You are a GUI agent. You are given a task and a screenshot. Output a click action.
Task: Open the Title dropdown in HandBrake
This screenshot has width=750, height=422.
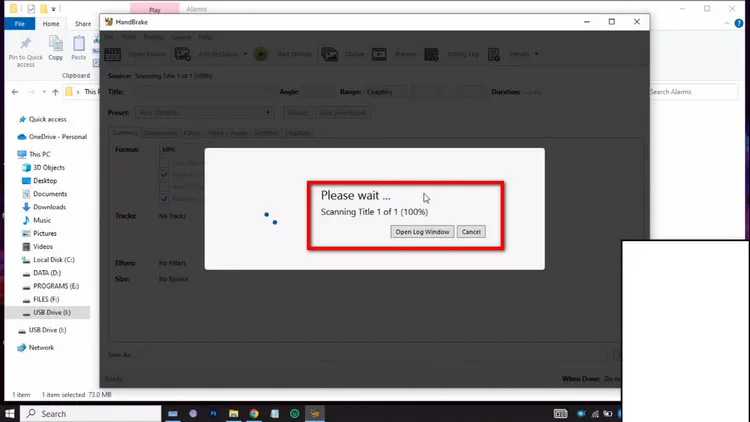[x=203, y=92]
